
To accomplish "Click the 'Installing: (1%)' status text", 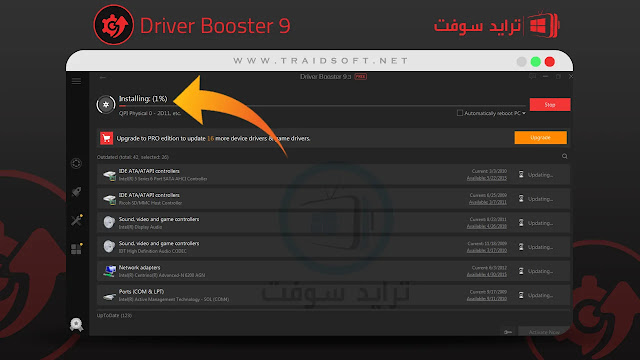I will coord(143,99).
